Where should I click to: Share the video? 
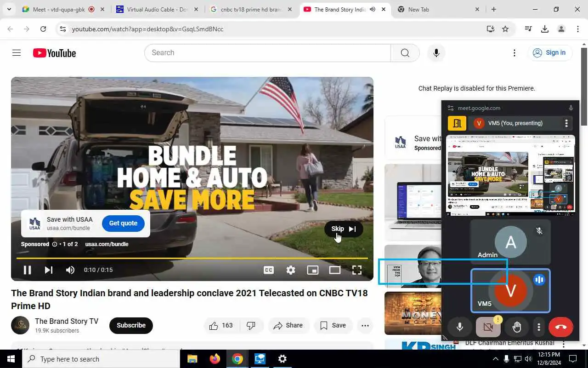288,325
